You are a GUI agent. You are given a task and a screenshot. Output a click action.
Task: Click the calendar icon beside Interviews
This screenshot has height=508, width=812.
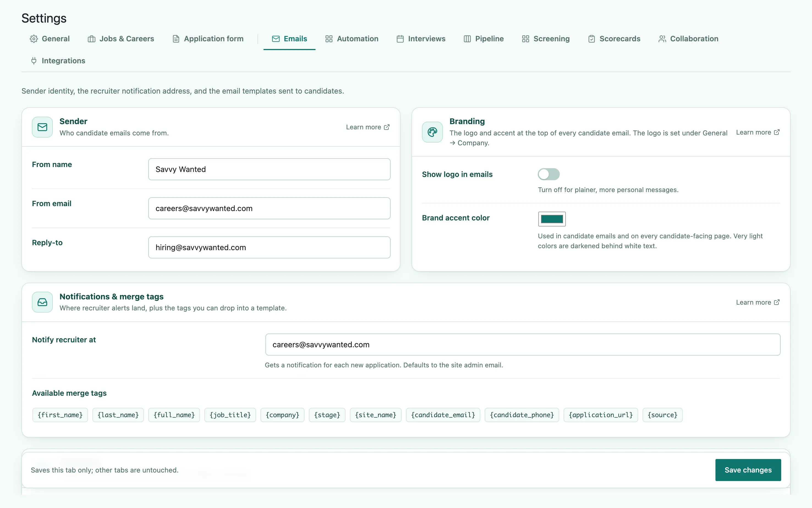[400, 39]
